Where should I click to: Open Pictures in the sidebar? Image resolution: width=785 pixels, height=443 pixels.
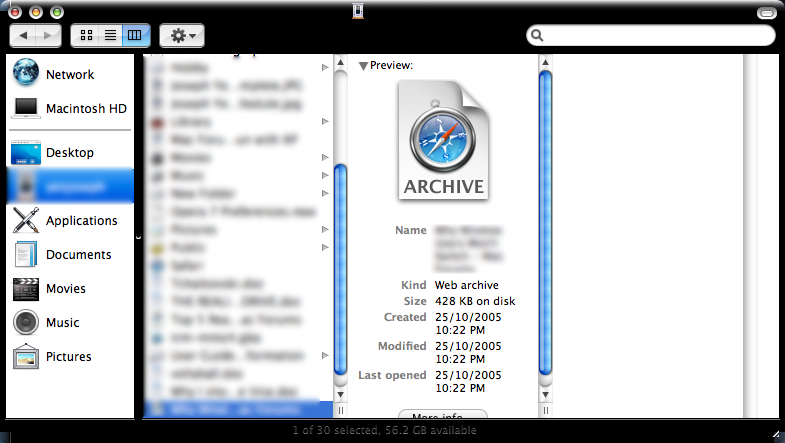click(70, 356)
